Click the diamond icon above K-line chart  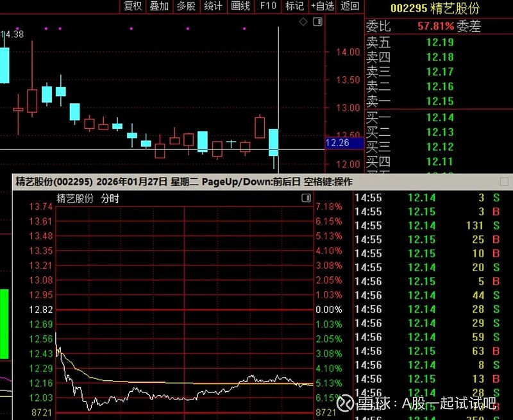pos(303,22)
